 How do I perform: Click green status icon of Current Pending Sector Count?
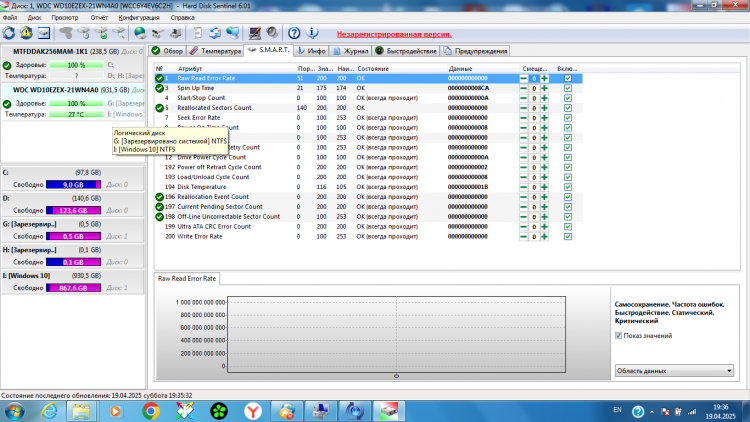pyautogui.click(x=159, y=207)
